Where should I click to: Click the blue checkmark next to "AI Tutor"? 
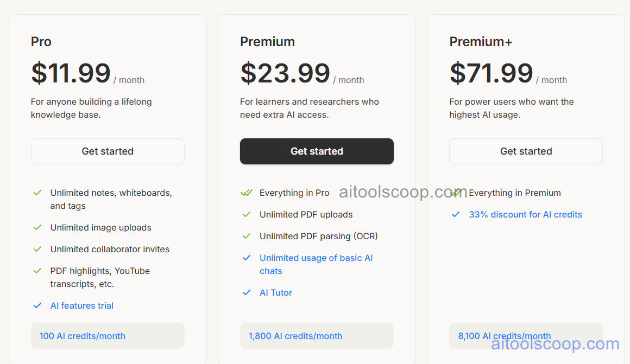(x=247, y=293)
